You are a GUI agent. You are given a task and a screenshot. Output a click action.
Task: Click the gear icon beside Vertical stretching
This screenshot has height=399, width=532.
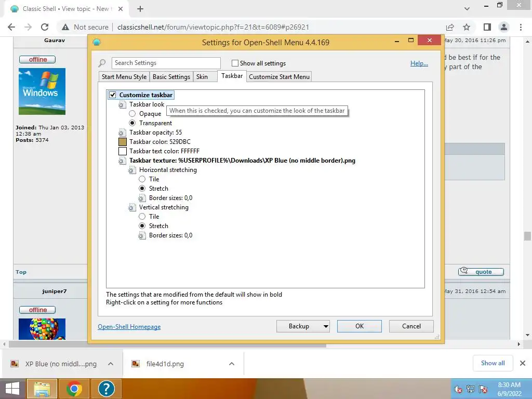tap(132, 207)
